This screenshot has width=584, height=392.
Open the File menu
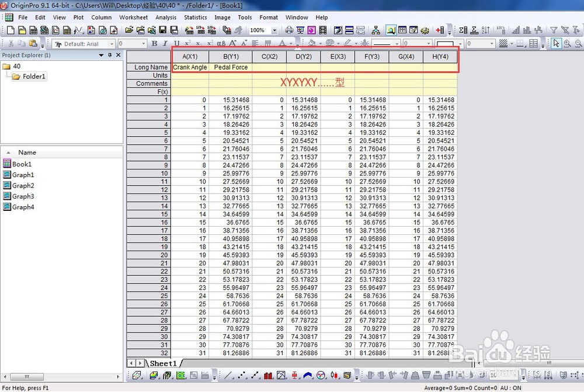pos(23,18)
